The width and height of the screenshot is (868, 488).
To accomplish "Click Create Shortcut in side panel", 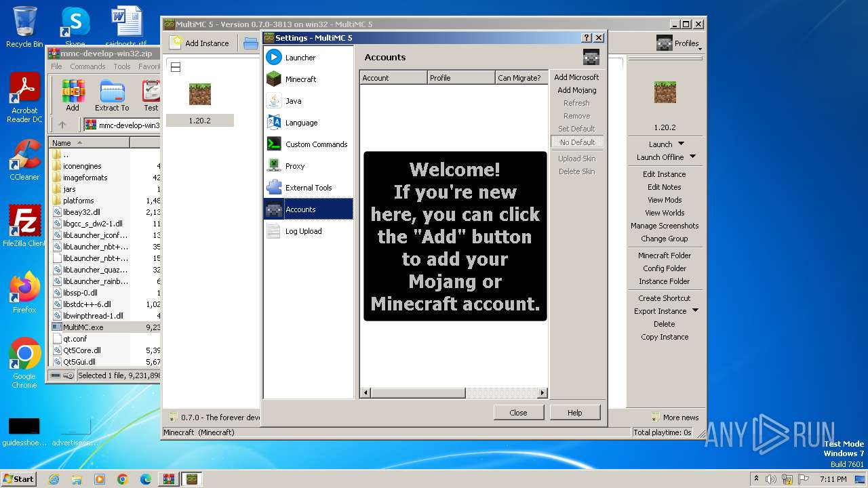I will [x=665, y=298].
